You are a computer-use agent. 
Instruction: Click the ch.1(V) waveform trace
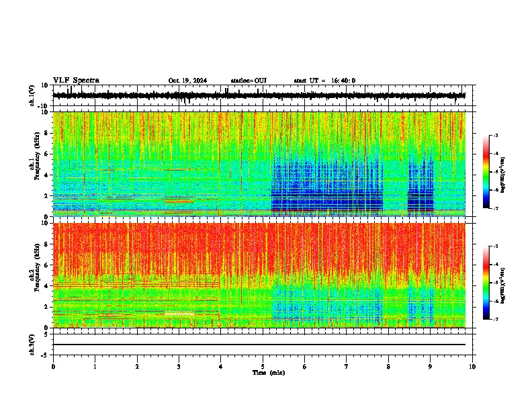(259, 95)
